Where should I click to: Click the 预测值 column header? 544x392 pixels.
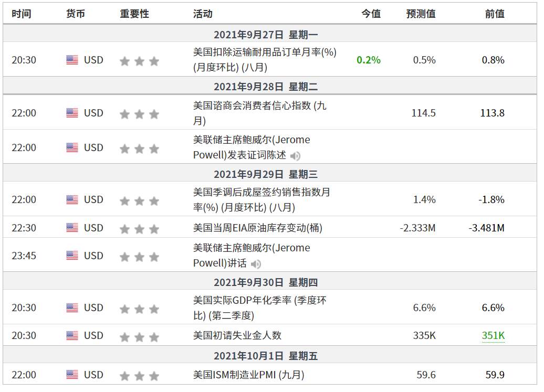421,14
